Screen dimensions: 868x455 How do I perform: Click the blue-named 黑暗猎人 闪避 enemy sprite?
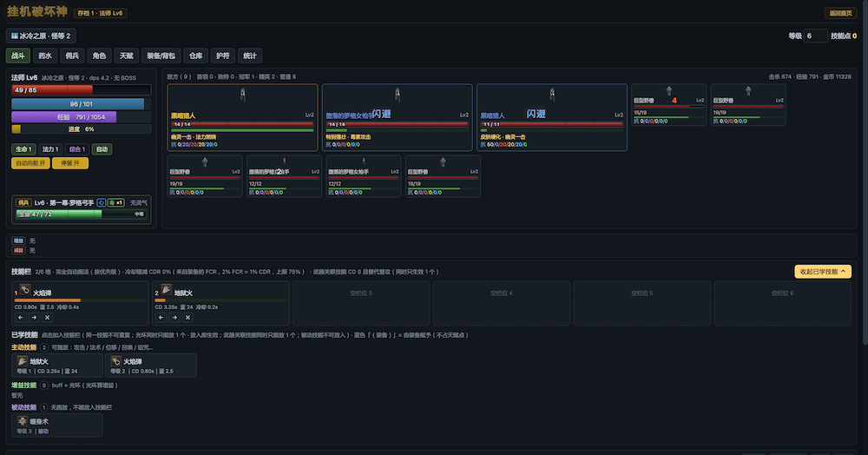[x=552, y=96]
